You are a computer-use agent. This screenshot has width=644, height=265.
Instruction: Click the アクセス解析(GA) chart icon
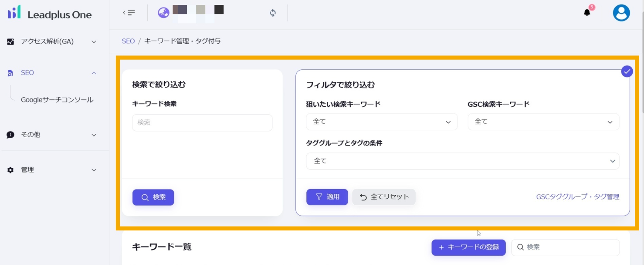[x=11, y=41]
